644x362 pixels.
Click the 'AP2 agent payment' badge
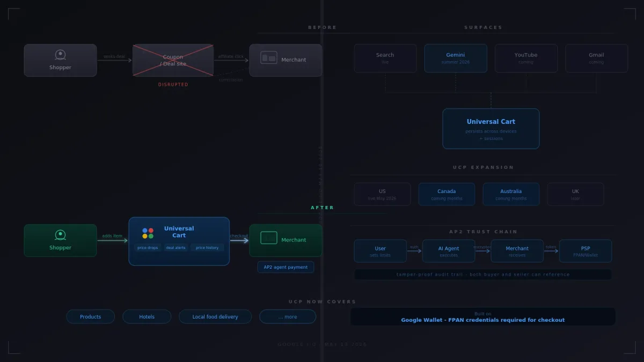[x=286, y=267]
